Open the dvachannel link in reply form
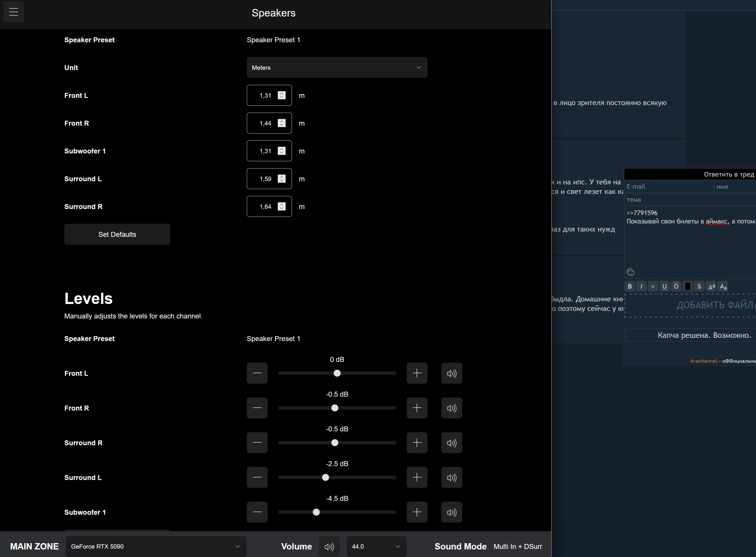 coord(703,361)
